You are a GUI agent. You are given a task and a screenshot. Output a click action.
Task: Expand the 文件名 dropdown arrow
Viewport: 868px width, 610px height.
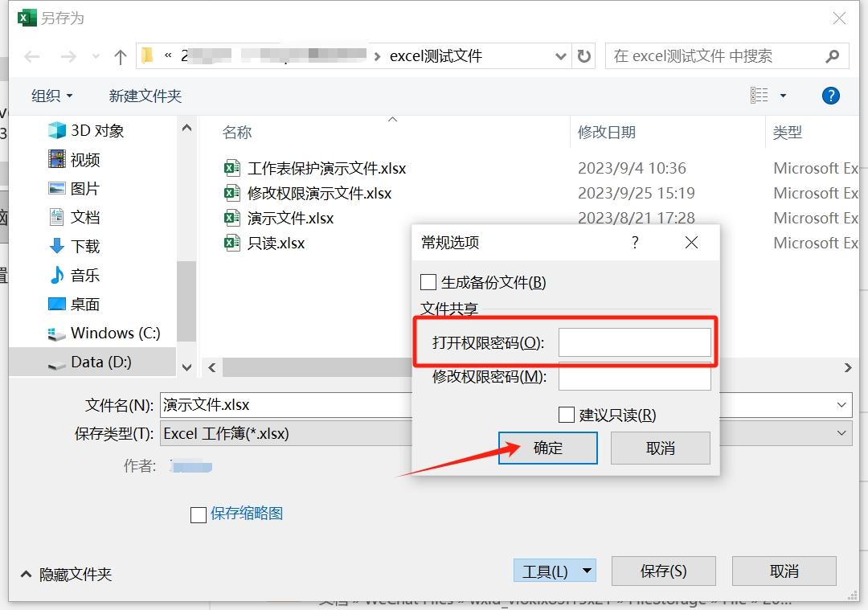click(841, 405)
